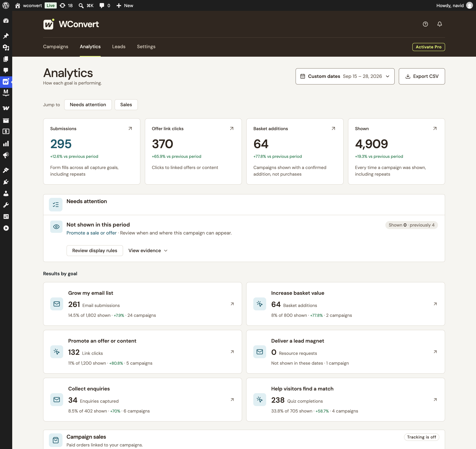Image resolution: width=476 pixels, height=449 pixels.
Task: Switch to the Settings tab
Action: (146, 47)
